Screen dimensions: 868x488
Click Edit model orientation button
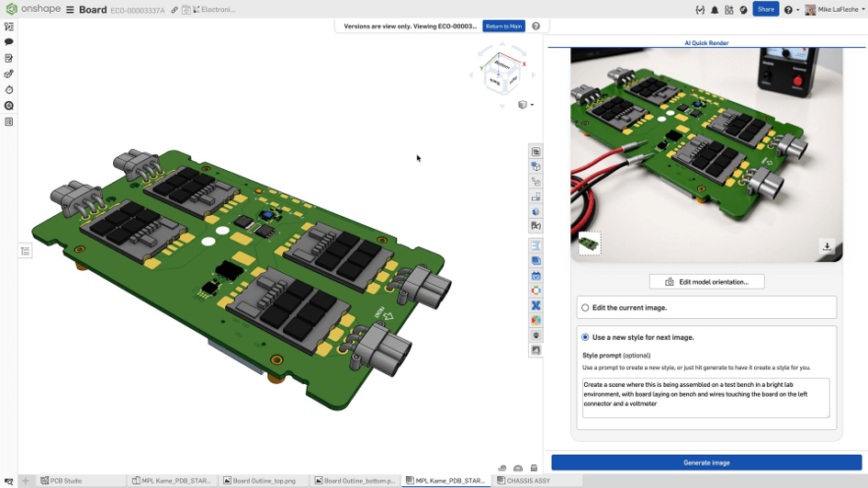(707, 282)
